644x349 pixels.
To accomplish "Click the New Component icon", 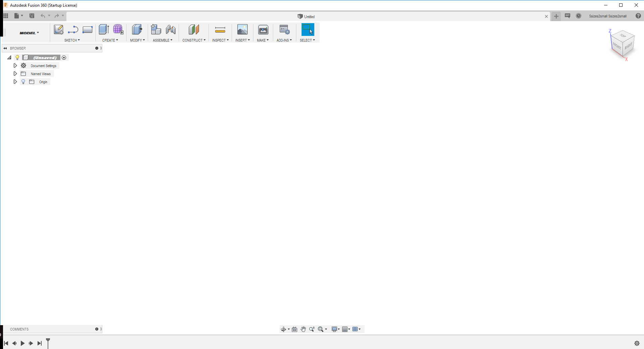I will point(156,30).
